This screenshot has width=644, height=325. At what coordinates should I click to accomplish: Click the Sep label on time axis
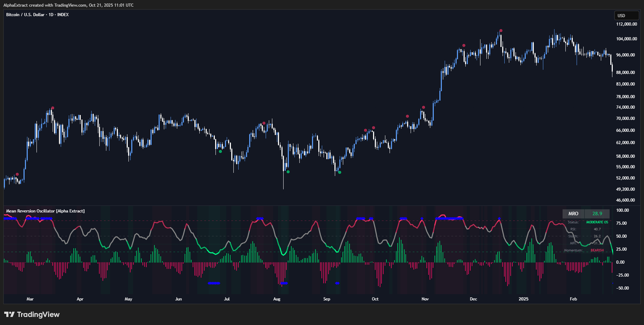pos(327,299)
